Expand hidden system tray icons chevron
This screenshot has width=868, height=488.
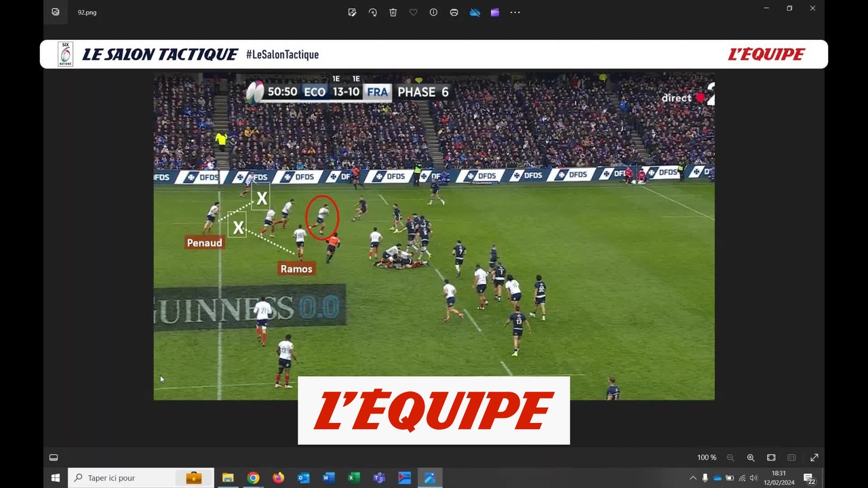click(693, 478)
